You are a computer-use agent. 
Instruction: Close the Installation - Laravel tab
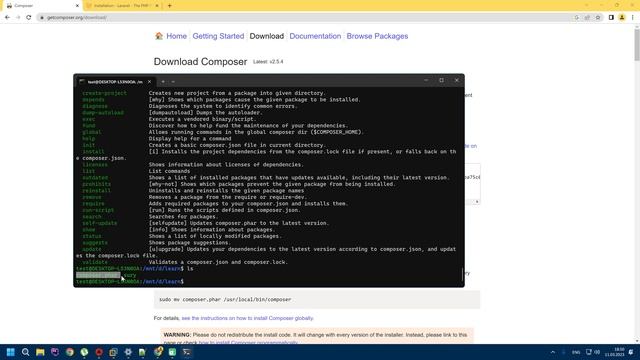tap(157, 6)
